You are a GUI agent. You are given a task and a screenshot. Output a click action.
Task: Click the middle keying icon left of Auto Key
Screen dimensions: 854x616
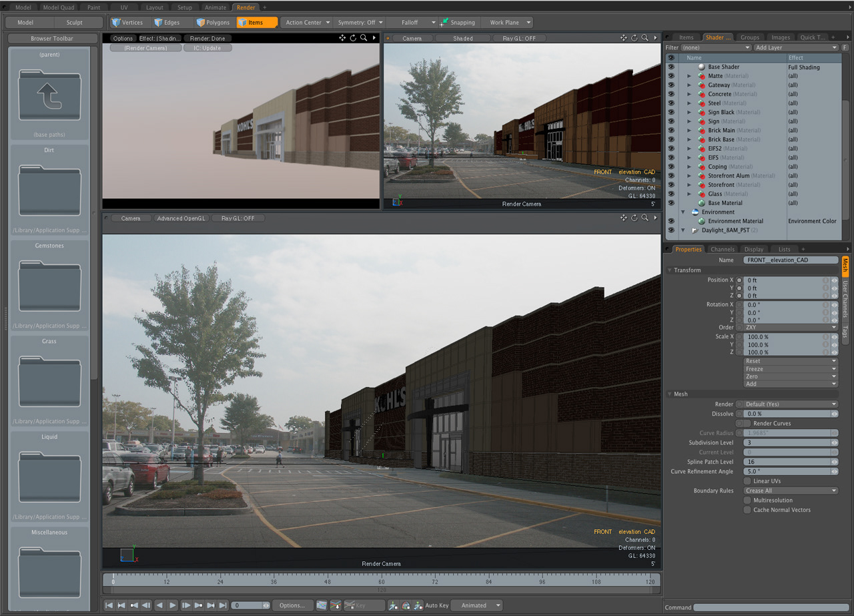click(x=406, y=605)
